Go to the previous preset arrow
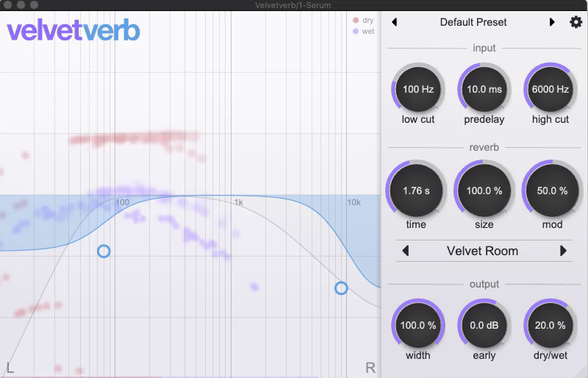 pos(394,22)
